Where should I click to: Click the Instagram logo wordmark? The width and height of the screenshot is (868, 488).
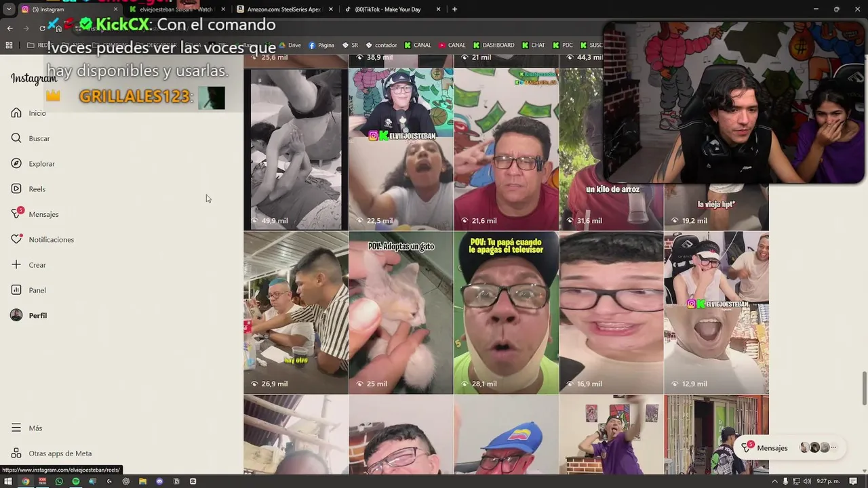(33, 79)
